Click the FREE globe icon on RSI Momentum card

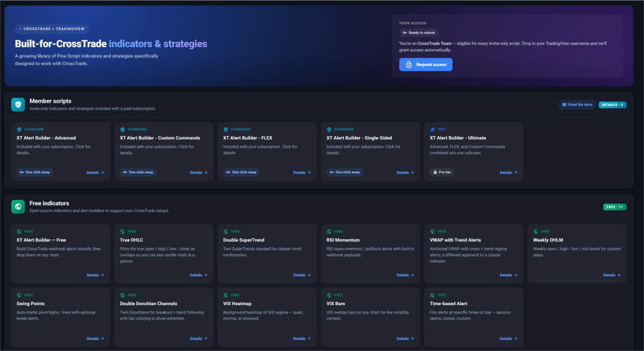point(329,231)
